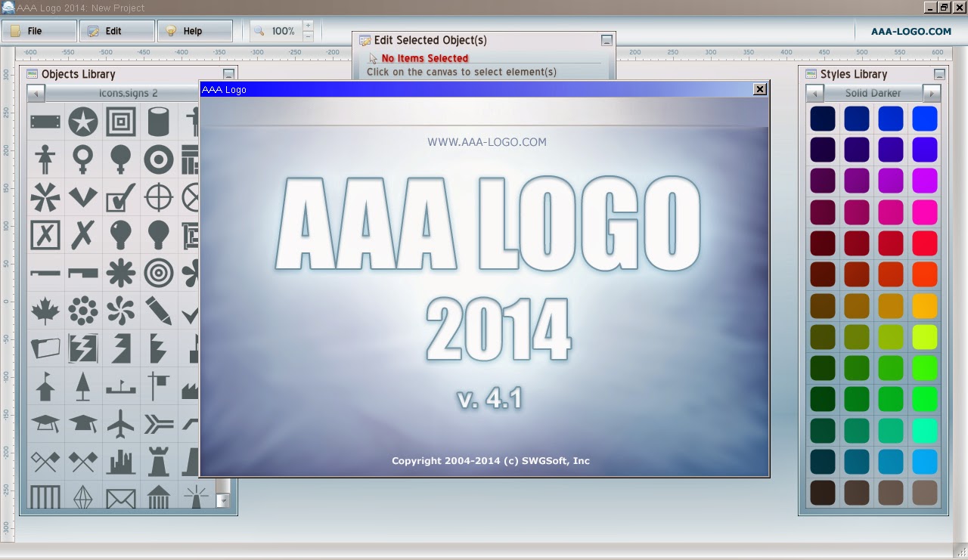Open the Help menu

[195, 31]
